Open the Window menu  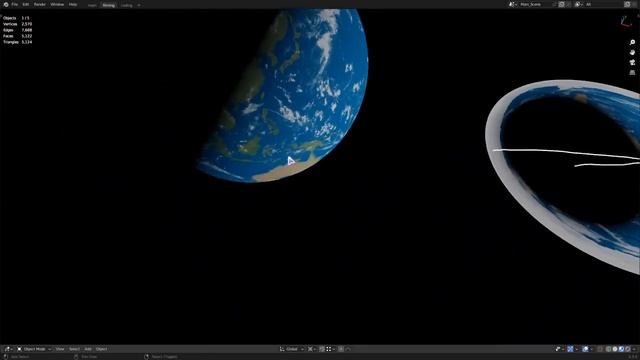(57, 4)
